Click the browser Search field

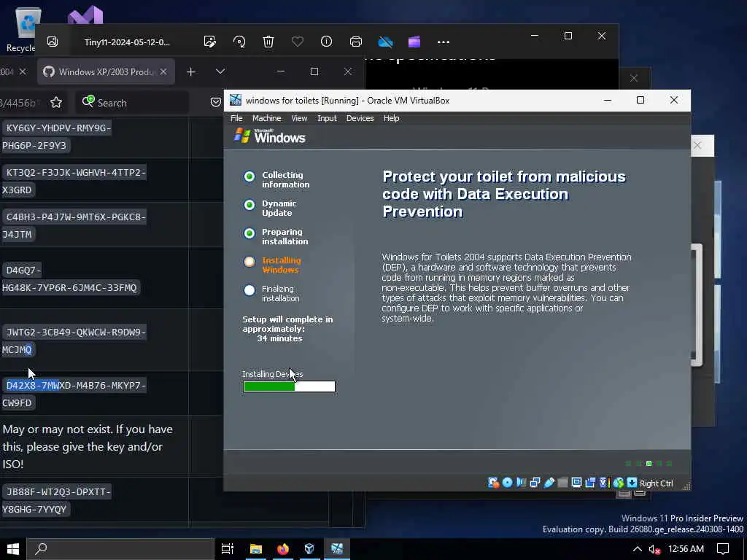pyautogui.click(x=133, y=103)
